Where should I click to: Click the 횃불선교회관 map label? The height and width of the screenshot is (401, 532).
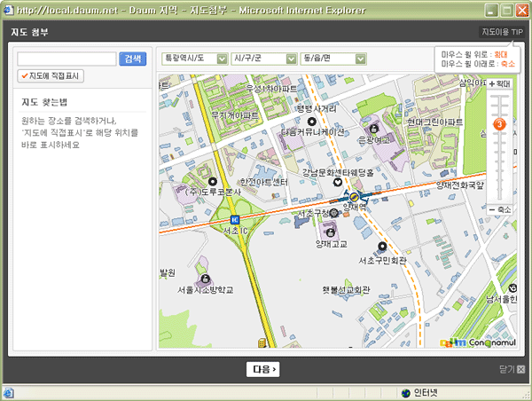pyautogui.click(x=346, y=289)
